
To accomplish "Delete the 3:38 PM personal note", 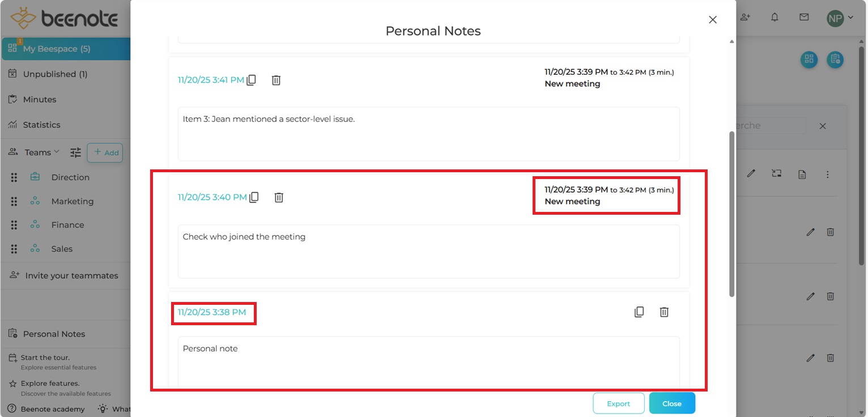I will (664, 312).
